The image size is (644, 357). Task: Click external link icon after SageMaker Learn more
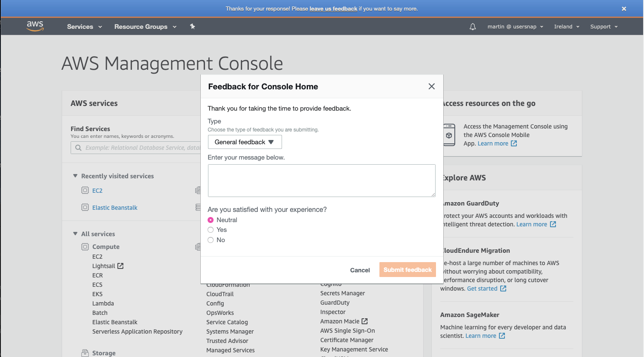(x=502, y=336)
